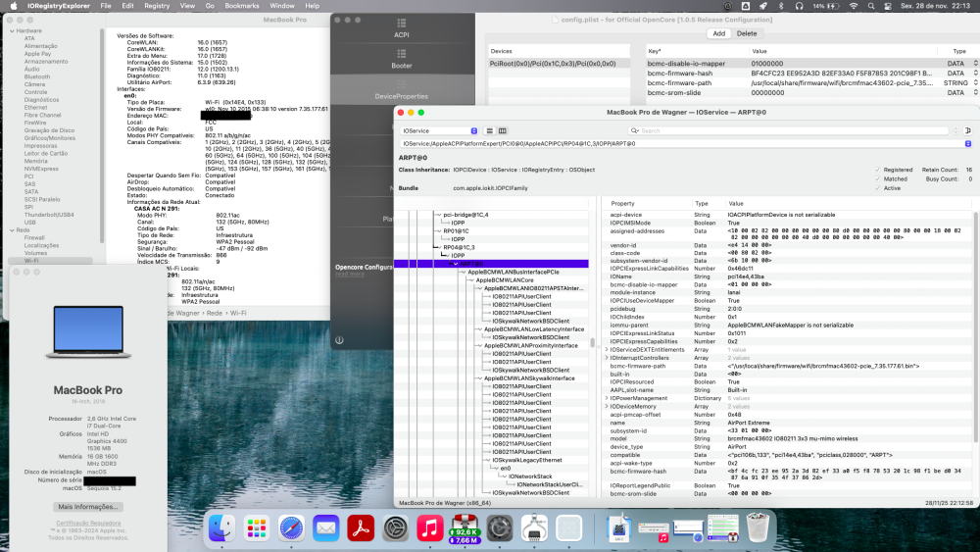Screen dimensions: 980x552
Task: Click the headphones icon in the menu bar
Action: point(799,6)
